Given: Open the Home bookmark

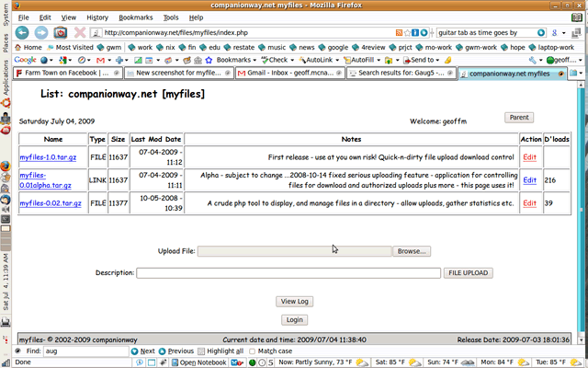Looking at the screenshot, I should [28, 47].
